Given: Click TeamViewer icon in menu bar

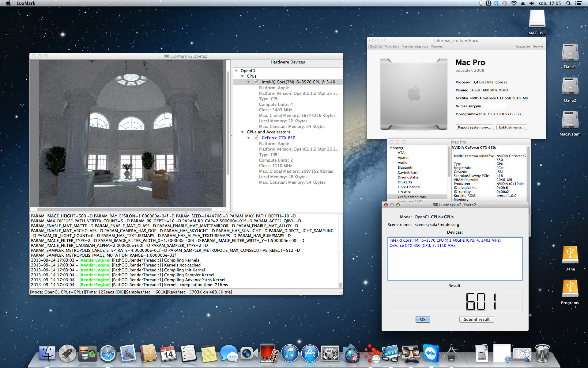Looking at the screenshot, I should pos(496,3).
